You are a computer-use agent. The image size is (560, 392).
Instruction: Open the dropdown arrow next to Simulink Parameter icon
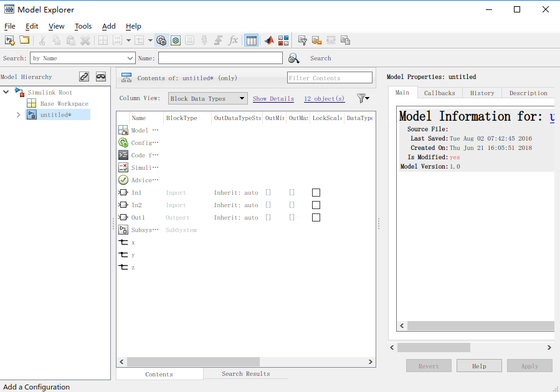[128, 40]
